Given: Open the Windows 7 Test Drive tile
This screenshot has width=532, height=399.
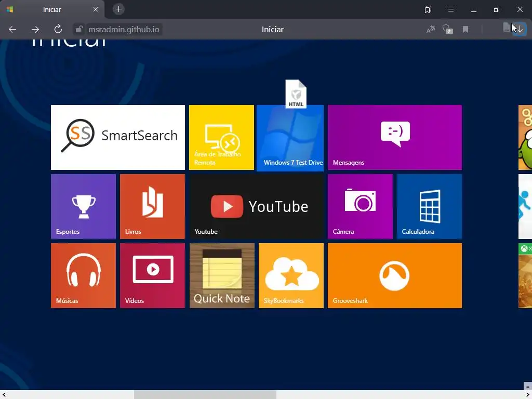Looking at the screenshot, I should click(290, 138).
